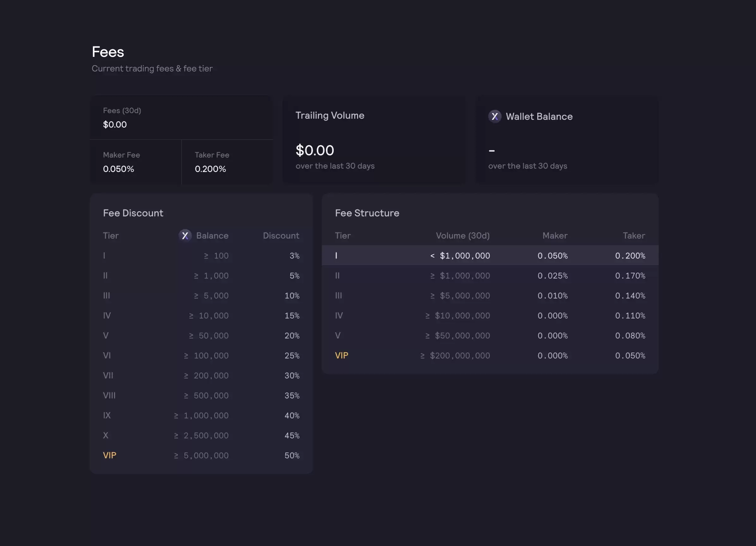Screen dimensions: 756x546
Task: Click the Volume (30d) column header
Action: [x=463, y=236]
